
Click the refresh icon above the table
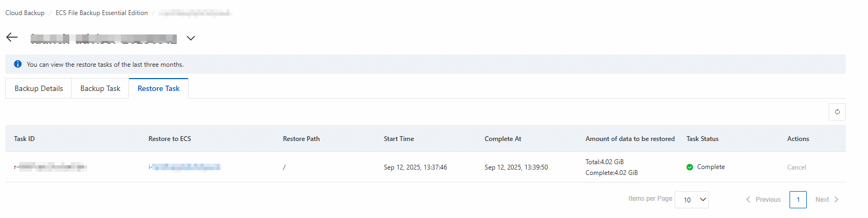click(837, 112)
